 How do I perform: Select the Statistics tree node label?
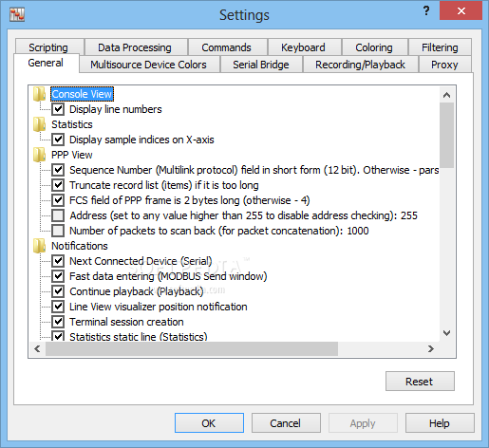tap(72, 124)
